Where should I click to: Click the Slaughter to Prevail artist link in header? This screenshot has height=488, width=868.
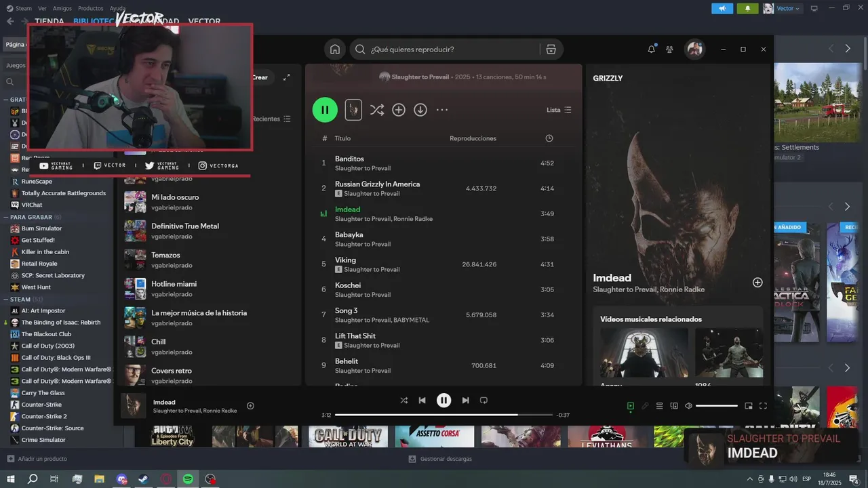420,77
